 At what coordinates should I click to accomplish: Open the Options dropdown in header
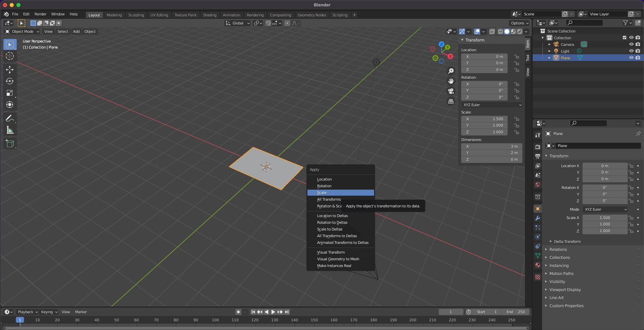520,23
